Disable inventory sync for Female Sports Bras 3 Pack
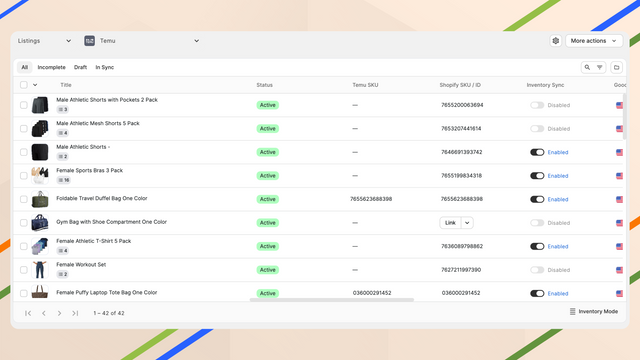Viewport: 640px width, 360px height. pos(537,176)
